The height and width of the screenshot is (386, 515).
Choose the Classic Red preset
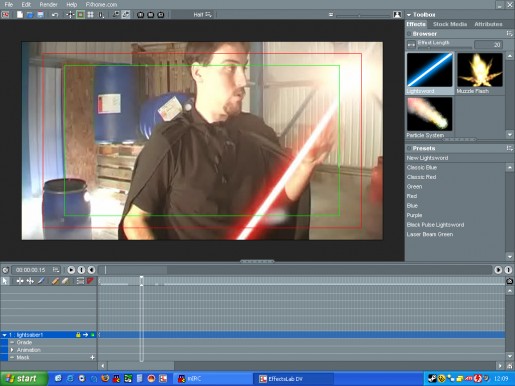(x=421, y=177)
